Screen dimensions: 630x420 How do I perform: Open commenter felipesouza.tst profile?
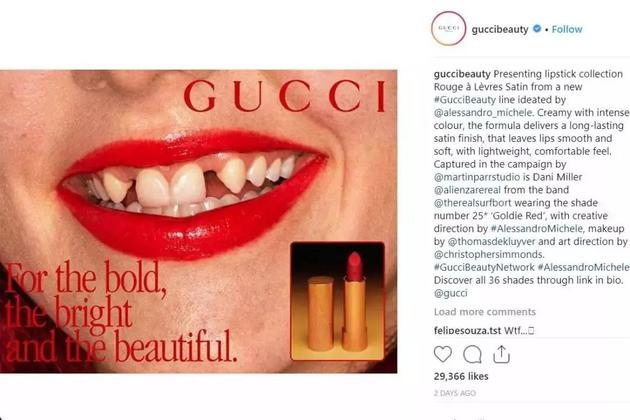click(467, 331)
